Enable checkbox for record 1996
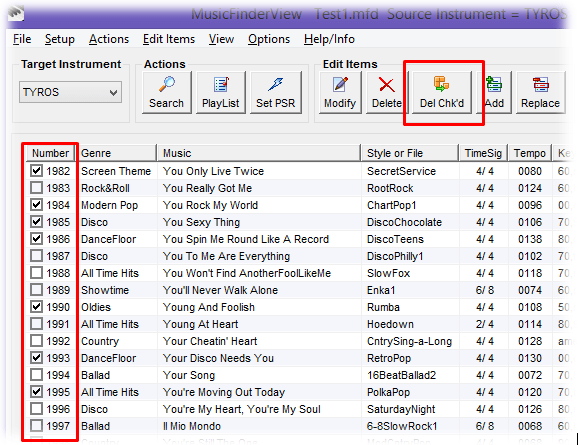Image resolution: width=578 pixels, height=445 pixels. click(36, 409)
